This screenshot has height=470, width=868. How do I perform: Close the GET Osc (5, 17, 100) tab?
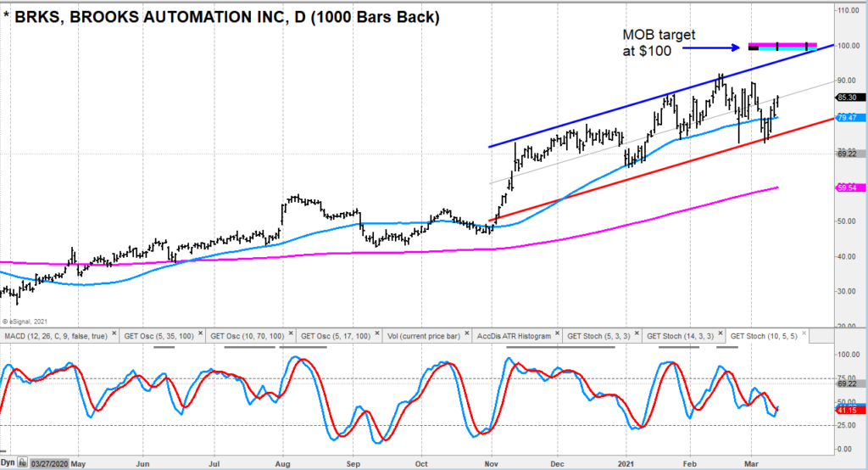[377, 333]
